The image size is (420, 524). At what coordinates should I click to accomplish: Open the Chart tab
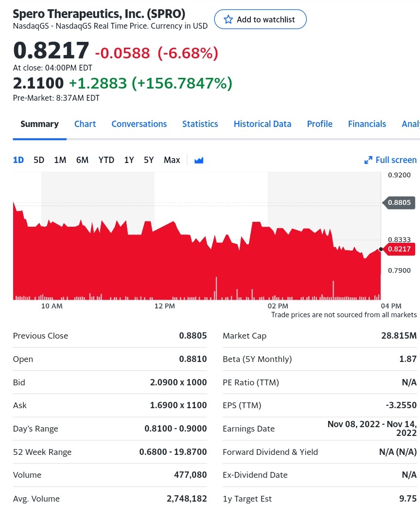pyautogui.click(x=85, y=124)
